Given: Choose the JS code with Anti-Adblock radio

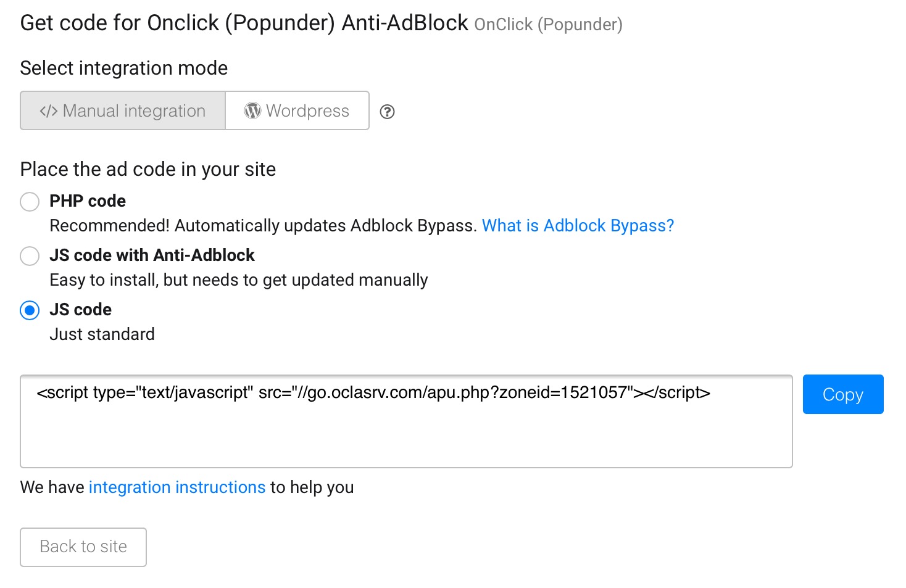Looking at the screenshot, I should 30,256.
